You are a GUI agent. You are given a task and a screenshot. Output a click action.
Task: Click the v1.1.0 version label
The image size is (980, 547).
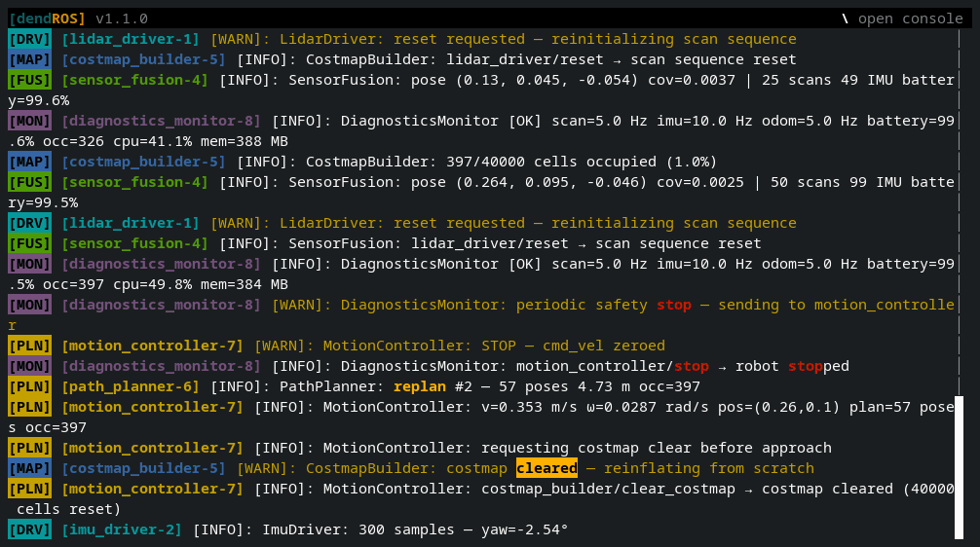click(121, 18)
